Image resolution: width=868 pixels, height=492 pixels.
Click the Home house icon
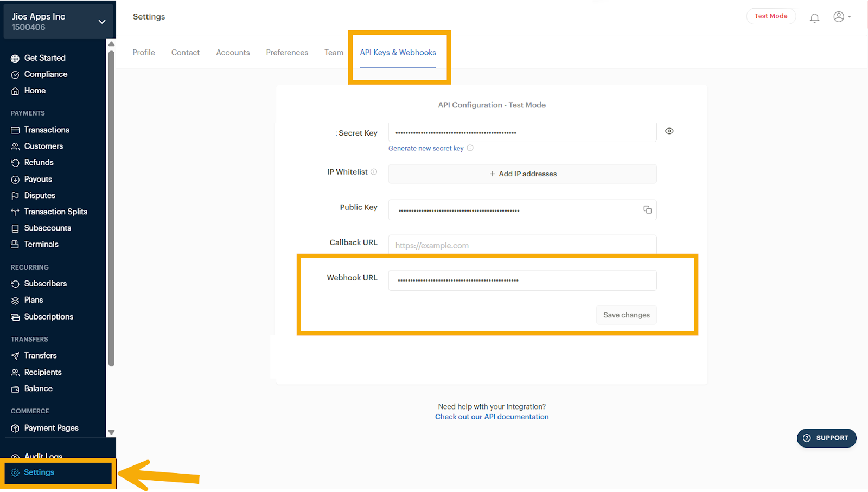15,91
